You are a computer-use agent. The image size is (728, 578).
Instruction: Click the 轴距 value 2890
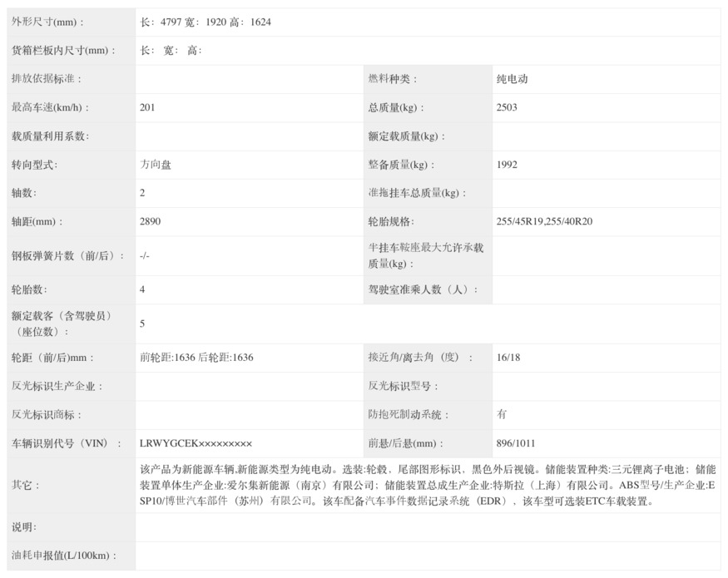[x=150, y=221]
